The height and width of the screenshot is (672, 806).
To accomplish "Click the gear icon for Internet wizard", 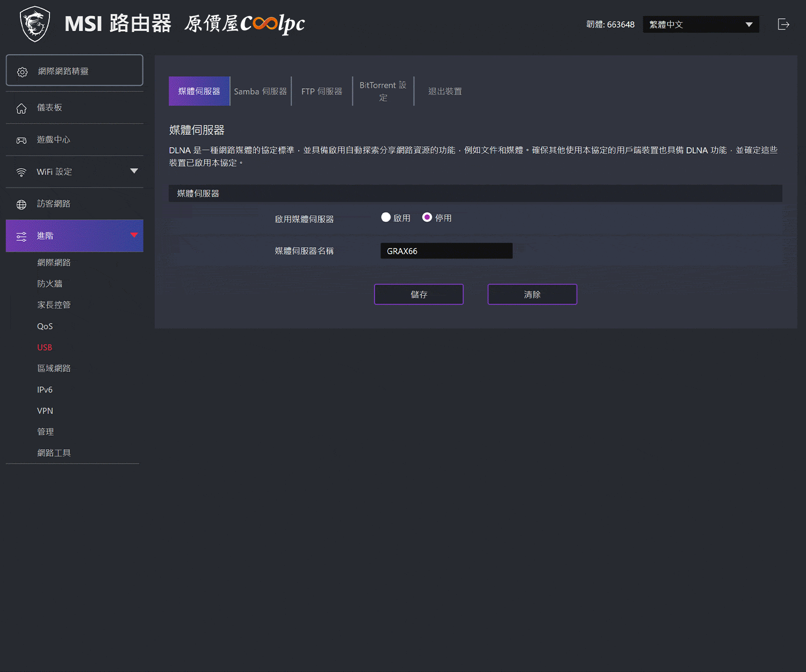I will [22, 72].
